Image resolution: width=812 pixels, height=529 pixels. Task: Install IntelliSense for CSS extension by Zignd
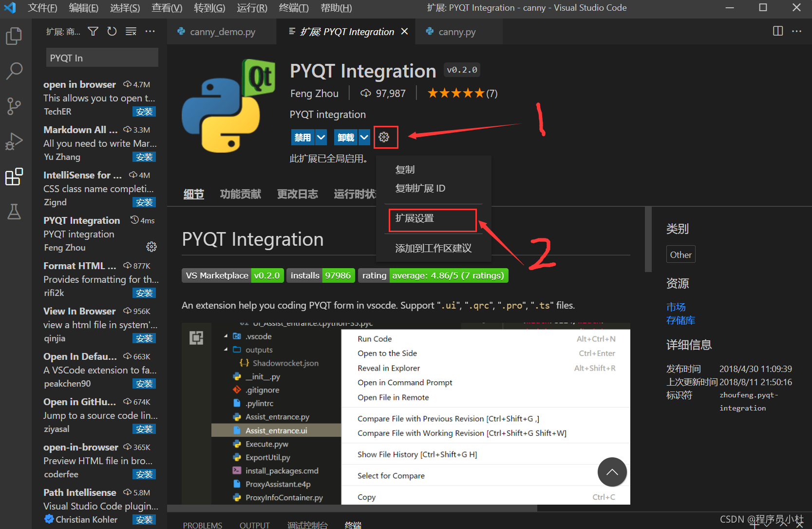(144, 202)
